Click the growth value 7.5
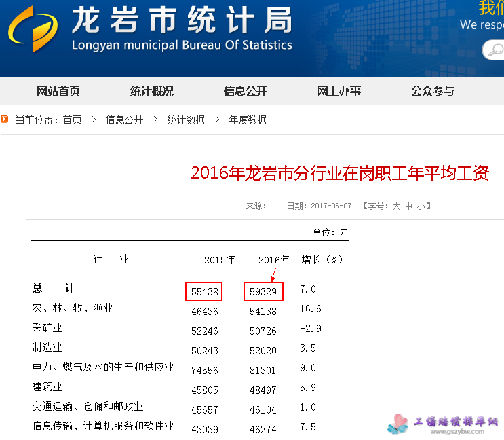The width and height of the screenshot is (504, 440). click(x=308, y=427)
